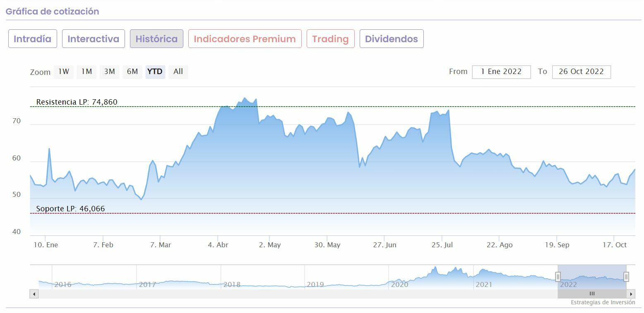The width and height of the screenshot is (644, 313).
Task: Set zoom range to 1M
Action: 87,72
